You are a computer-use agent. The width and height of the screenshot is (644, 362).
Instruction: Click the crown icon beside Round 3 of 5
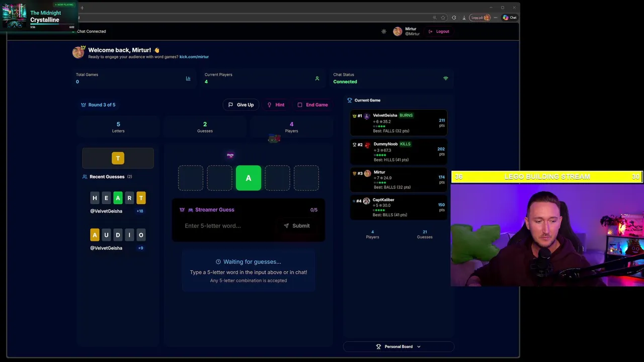(x=84, y=105)
